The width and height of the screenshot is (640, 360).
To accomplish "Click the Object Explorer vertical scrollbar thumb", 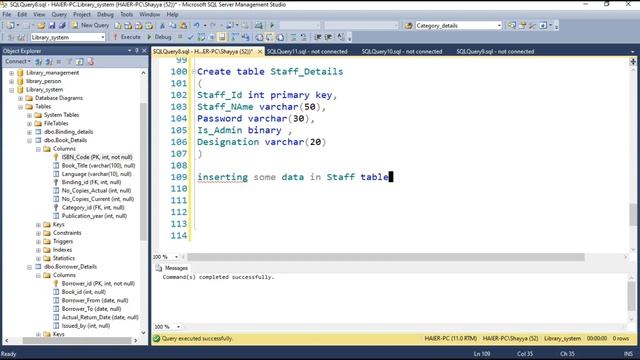I will click(143, 171).
